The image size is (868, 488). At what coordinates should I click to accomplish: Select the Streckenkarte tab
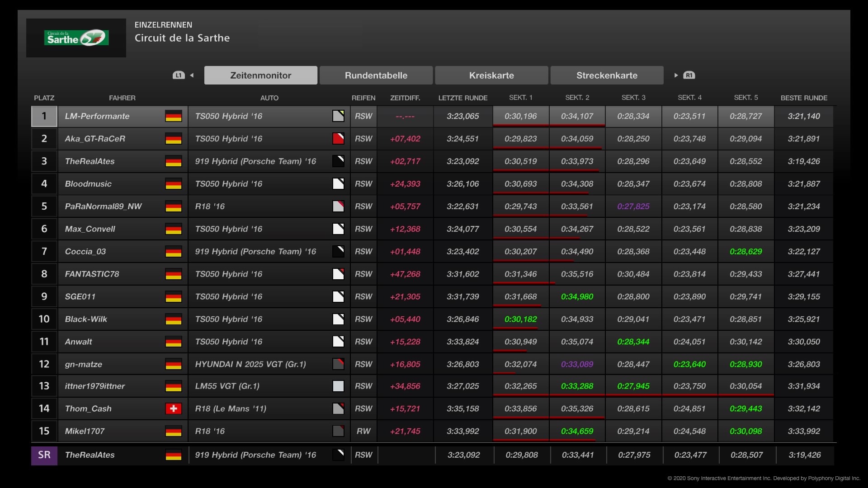click(607, 75)
